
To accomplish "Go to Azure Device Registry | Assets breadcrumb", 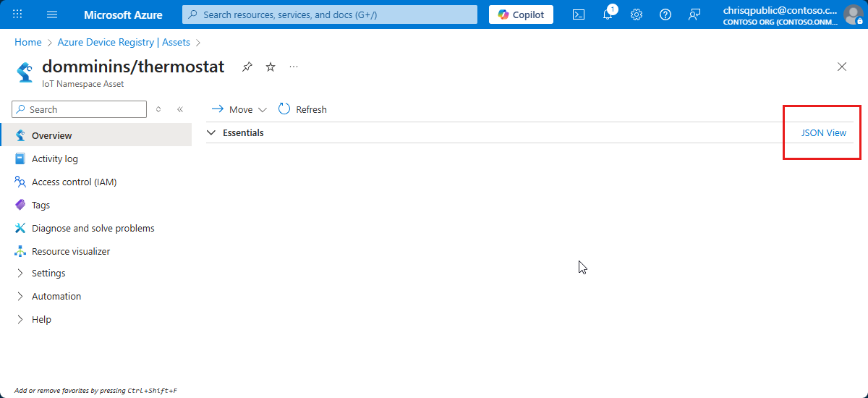I will click(x=124, y=43).
